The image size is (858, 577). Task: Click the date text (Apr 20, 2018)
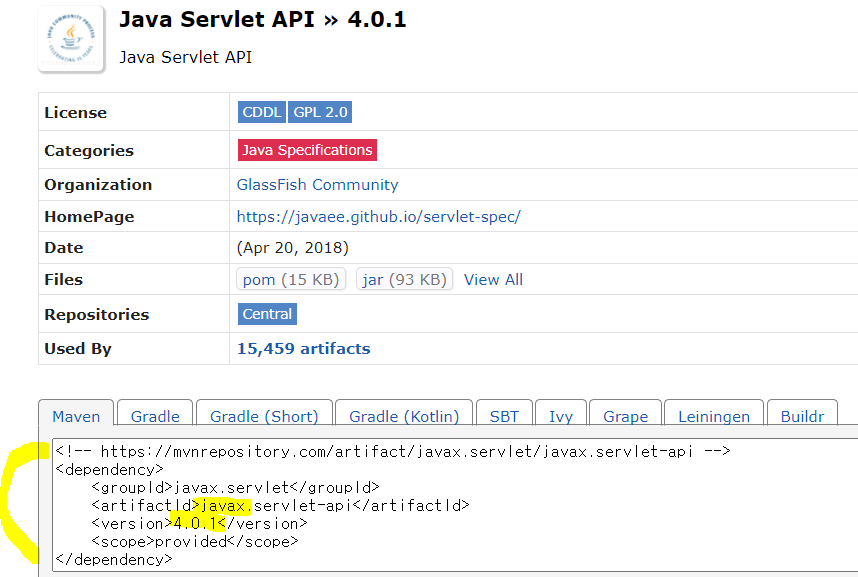[x=292, y=248]
